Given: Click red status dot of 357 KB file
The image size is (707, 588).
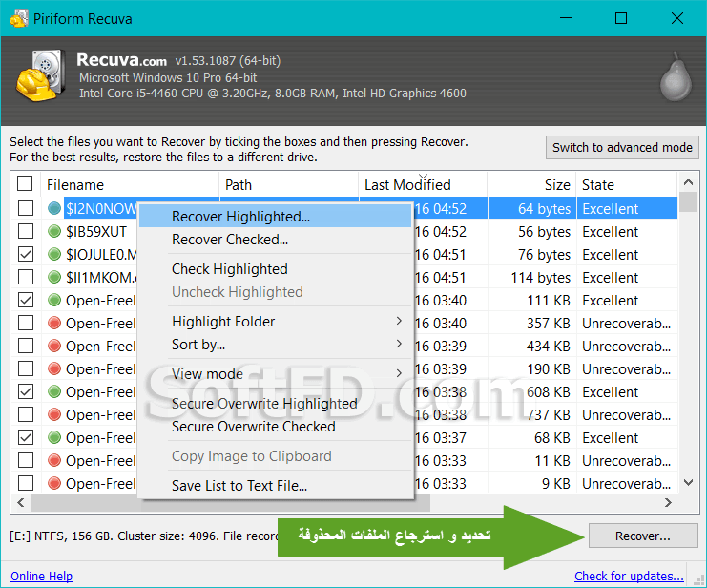Looking at the screenshot, I should (54, 323).
